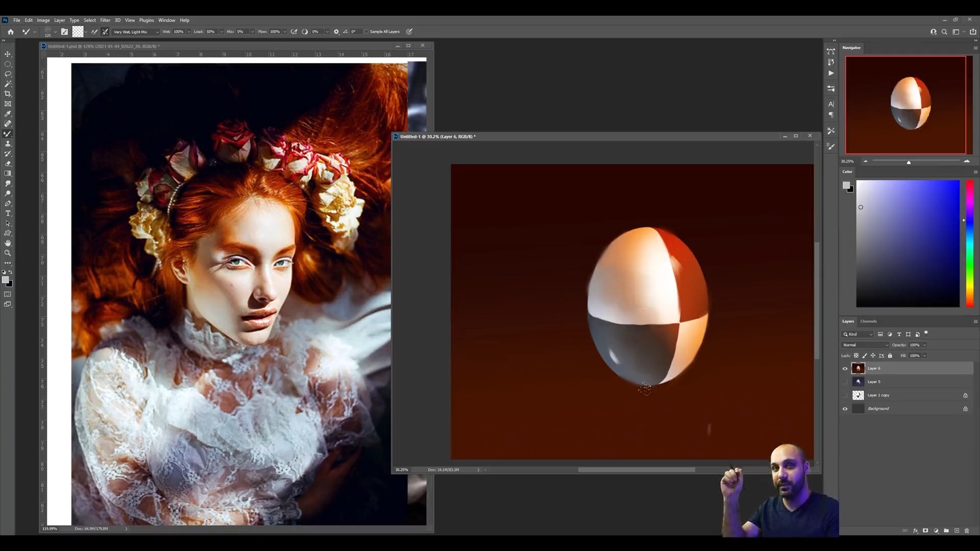The width and height of the screenshot is (980, 551).
Task: Show Layer 5 by clicking its visibility box
Action: point(845,382)
